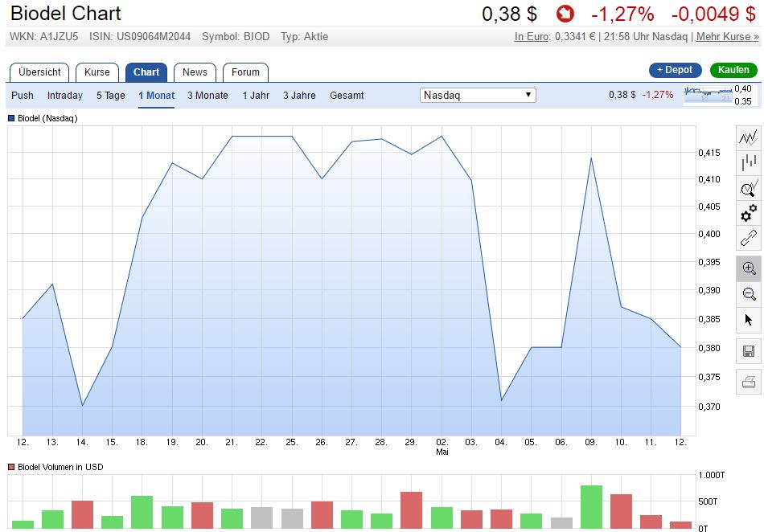Show the Gesamt chart range
The height and width of the screenshot is (532, 764).
click(347, 96)
